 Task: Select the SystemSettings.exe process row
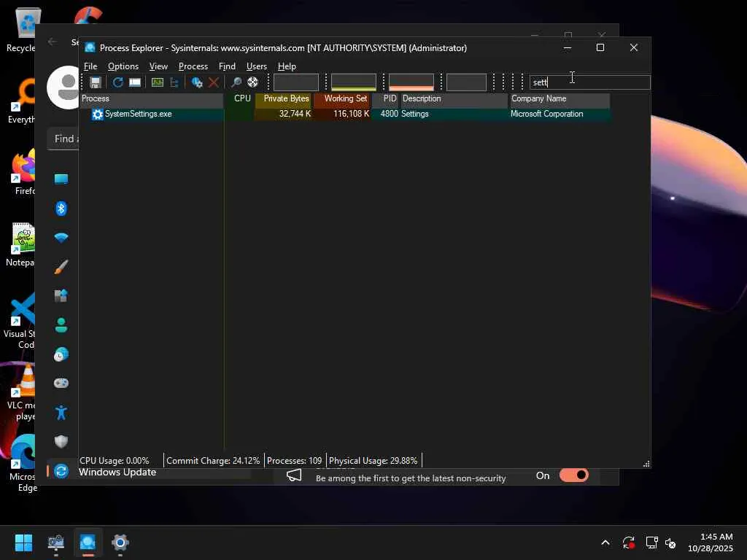click(x=345, y=114)
